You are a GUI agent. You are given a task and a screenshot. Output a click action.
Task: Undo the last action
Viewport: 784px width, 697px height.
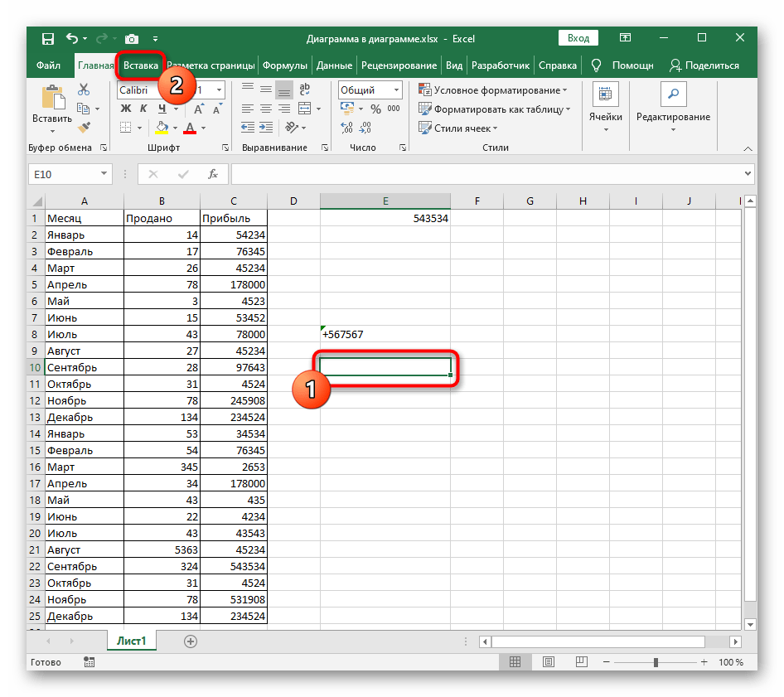point(72,38)
